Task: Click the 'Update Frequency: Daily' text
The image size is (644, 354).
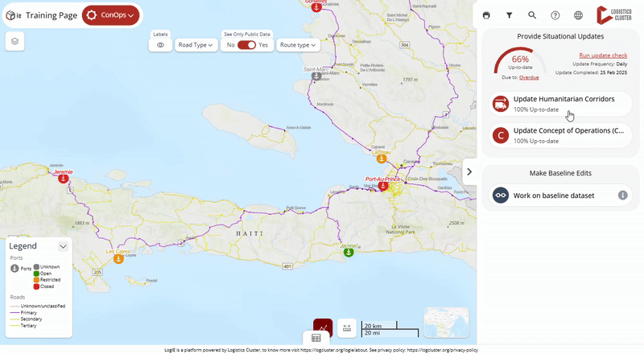Action: 600,64
